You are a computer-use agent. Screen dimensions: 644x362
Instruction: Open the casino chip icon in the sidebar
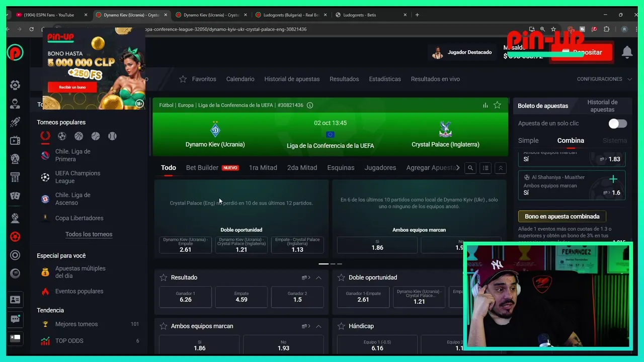15,85
